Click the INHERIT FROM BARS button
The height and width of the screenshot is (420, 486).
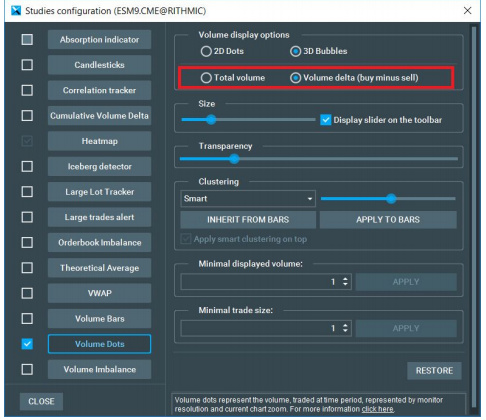(x=248, y=220)
